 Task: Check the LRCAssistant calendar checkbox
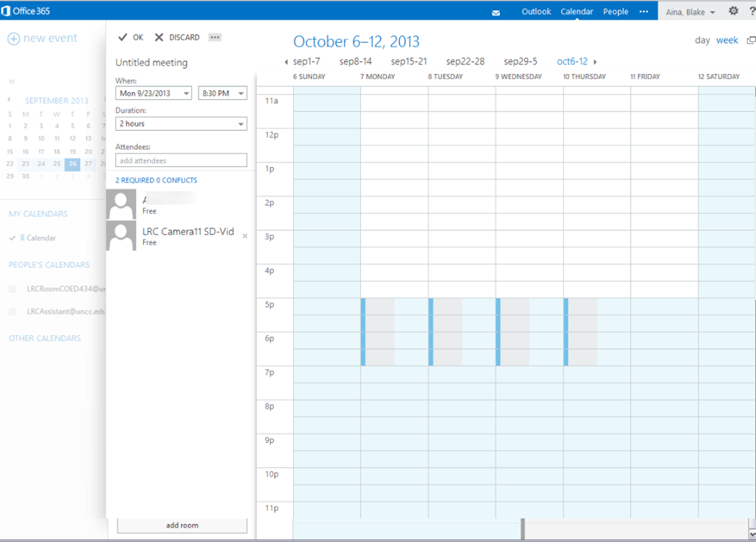[x=13, y=312]
